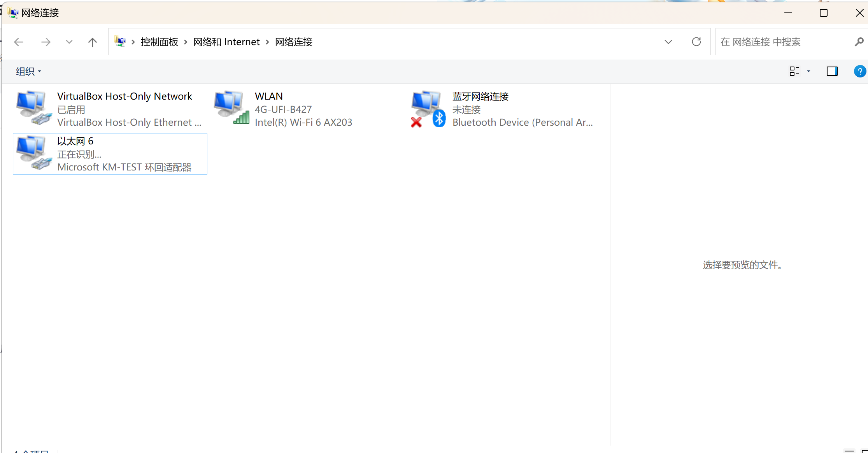Click Microsoft KM-TEST 环回适配器 text
The image size is (868, 453).
(x=124, y=167)
